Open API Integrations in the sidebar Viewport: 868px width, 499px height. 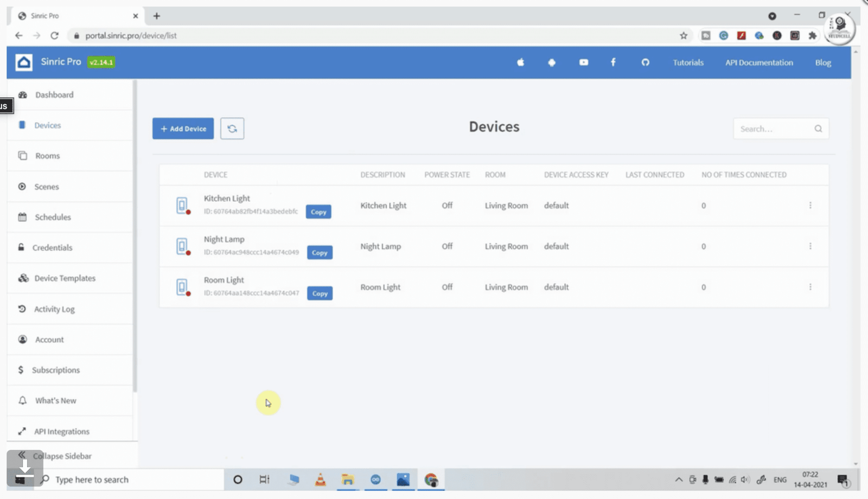coord(69,432)
